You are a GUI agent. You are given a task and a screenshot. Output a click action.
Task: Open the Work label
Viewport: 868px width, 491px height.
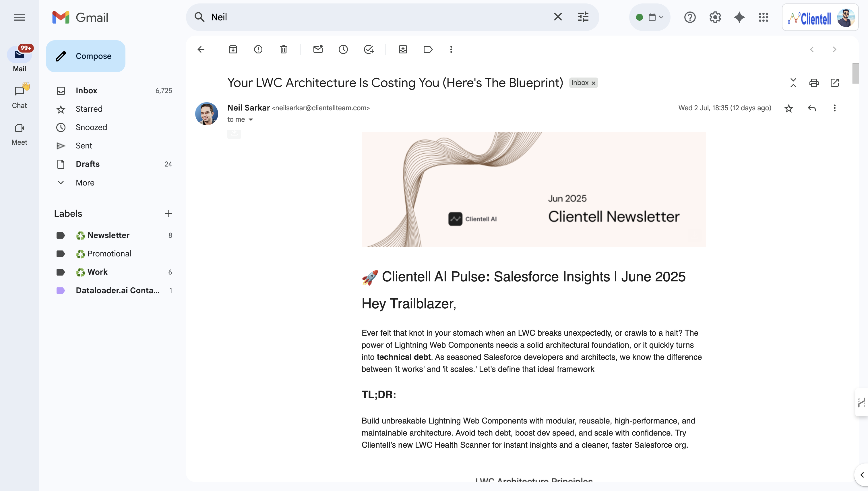click(x=113, y=272)
